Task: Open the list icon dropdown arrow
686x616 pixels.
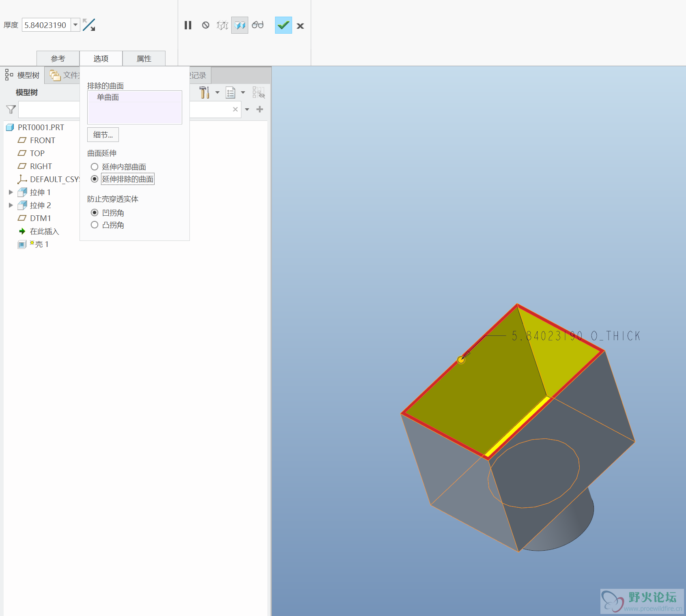Action: point(243,92)
